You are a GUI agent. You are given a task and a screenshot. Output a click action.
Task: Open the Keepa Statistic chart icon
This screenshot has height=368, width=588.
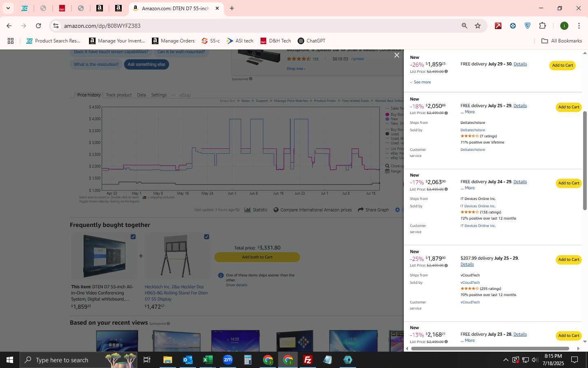[247, 210]
